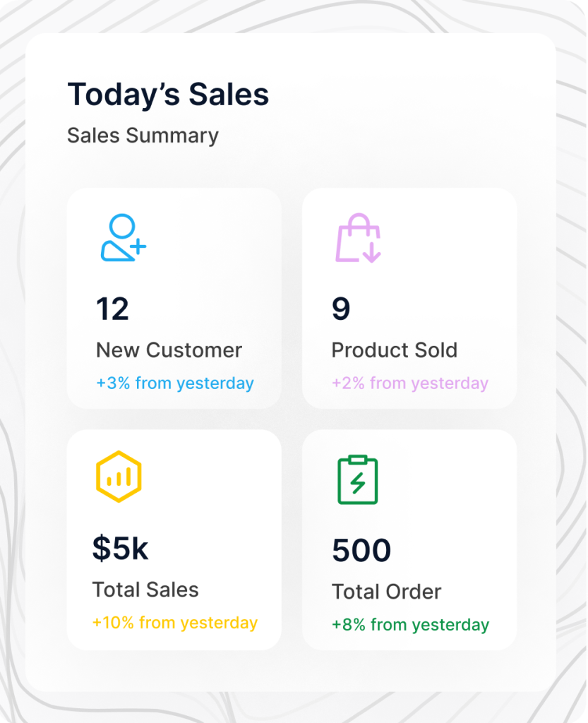Open the New Customer label

(x=169, y=350)
